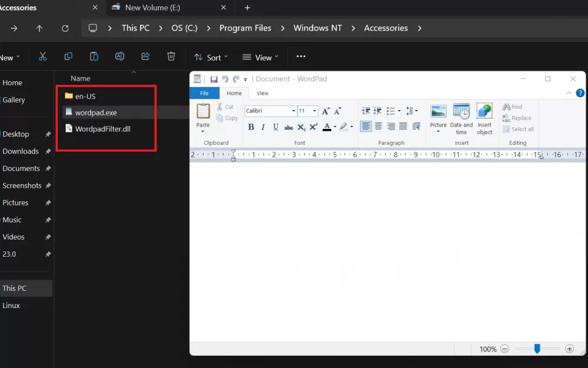The width and height of the screenshot is (588, 368).
Task: Apply strikethrough formatting in WordPad
Action: (x=288, y=127)
